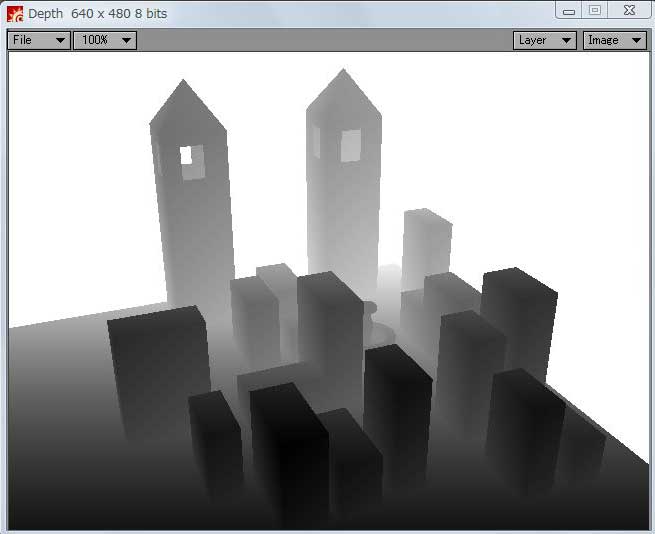This screenshot has width=655, height=534.
Task: Click the right-hand window of right tower
Action: click(x=350, y=145)
